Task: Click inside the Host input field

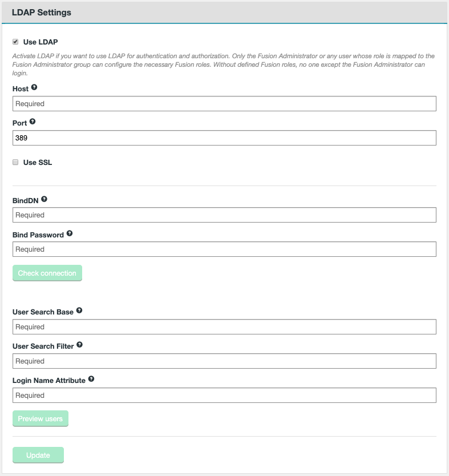Action: (x=224, y=103)
